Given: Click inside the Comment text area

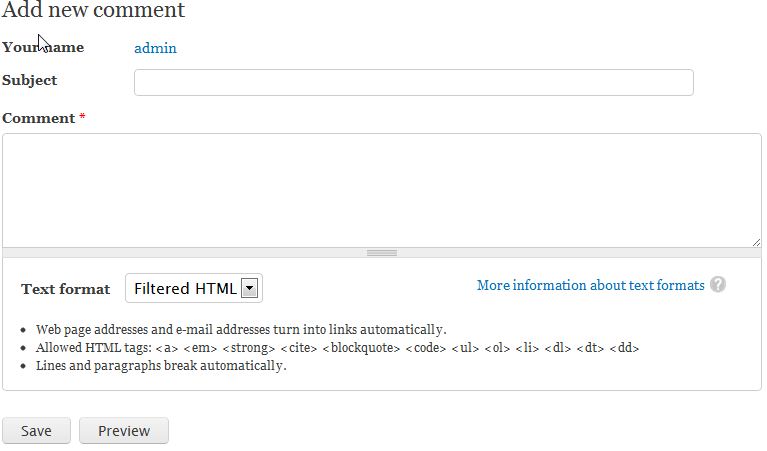Looking at the screenshot, I should pos(381,189).
